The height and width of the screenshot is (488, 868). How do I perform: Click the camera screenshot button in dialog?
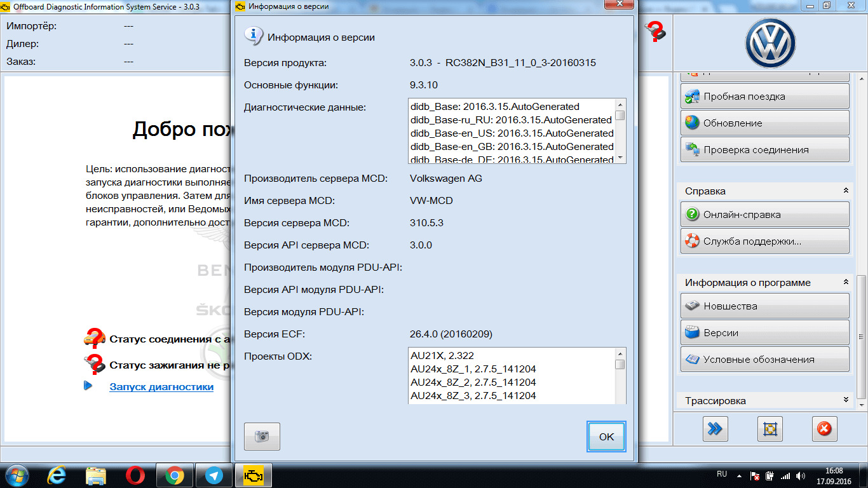(262, 437)
